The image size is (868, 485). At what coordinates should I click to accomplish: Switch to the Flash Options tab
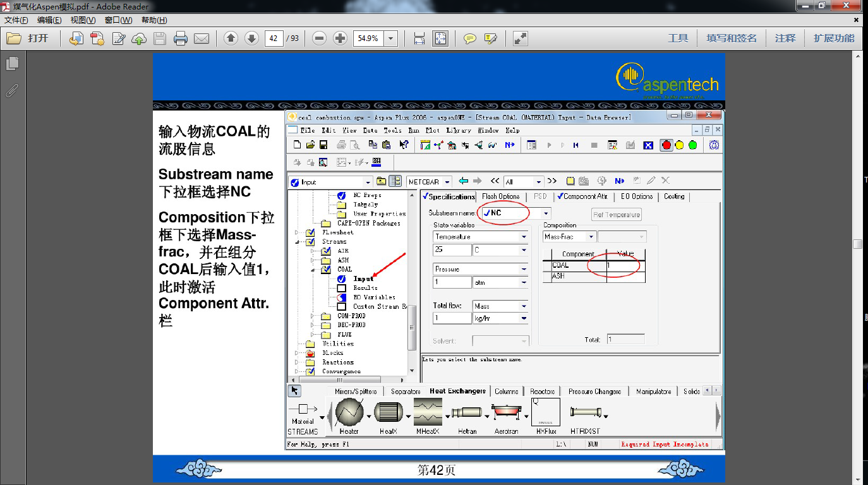tap(500, 196)
